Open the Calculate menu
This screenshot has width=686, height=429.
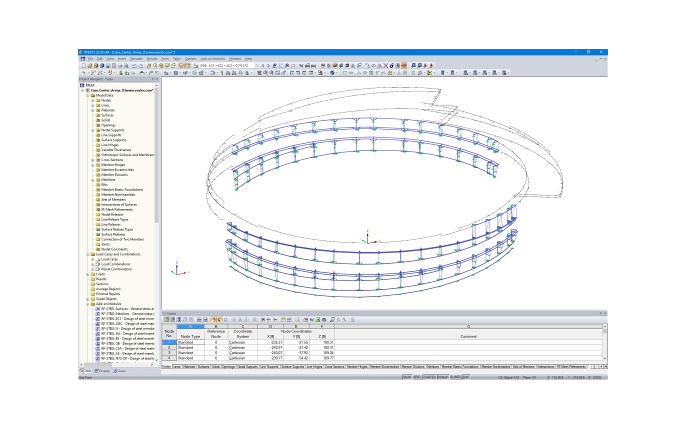[136, 59]
